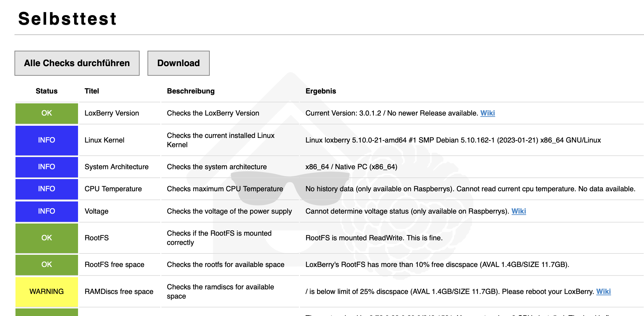Follow the Wiki link for RAMDiscs free space
644x316 pixels.
603,292
